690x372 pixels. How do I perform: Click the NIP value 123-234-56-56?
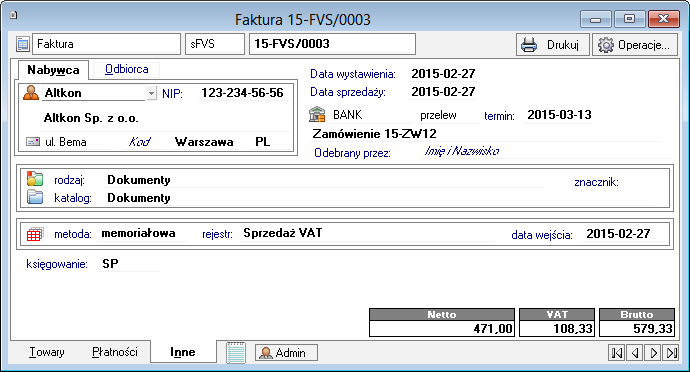pos(242,93)
